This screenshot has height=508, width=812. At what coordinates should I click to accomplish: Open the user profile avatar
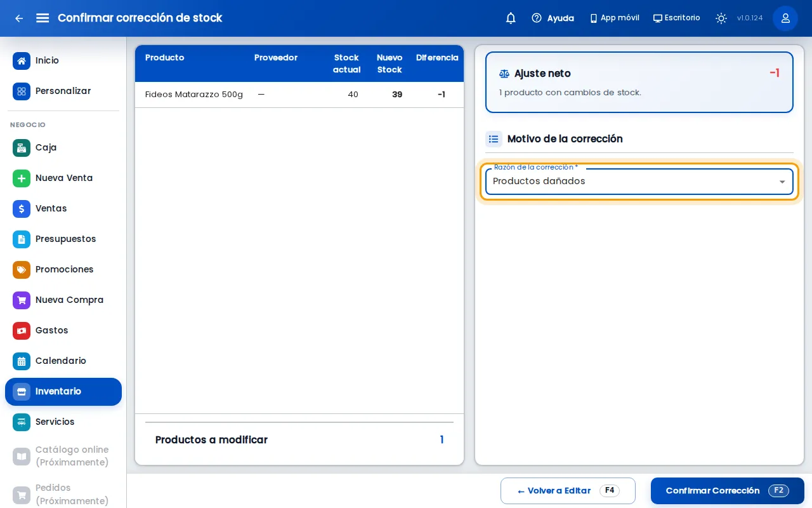click(785, 18)
